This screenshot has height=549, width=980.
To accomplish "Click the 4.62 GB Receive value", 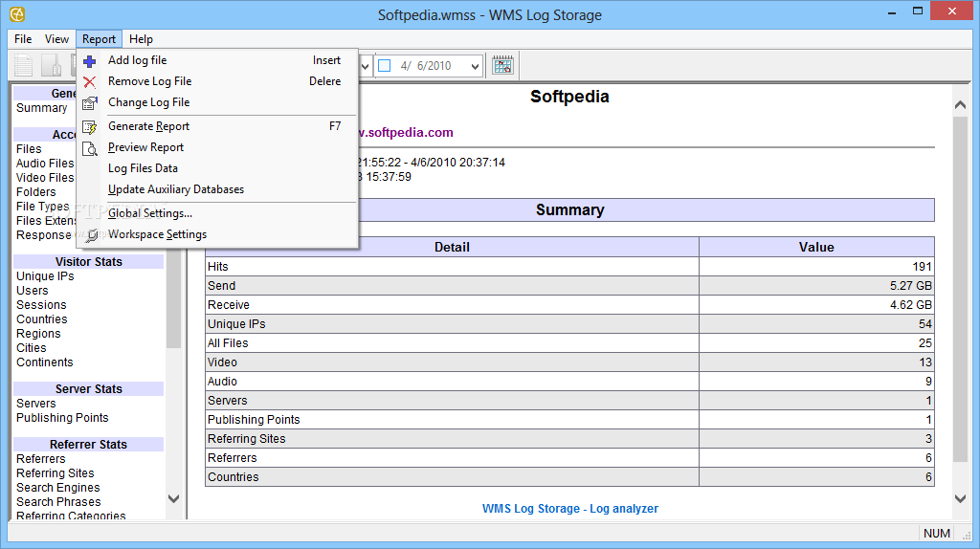I will point(911,305).
